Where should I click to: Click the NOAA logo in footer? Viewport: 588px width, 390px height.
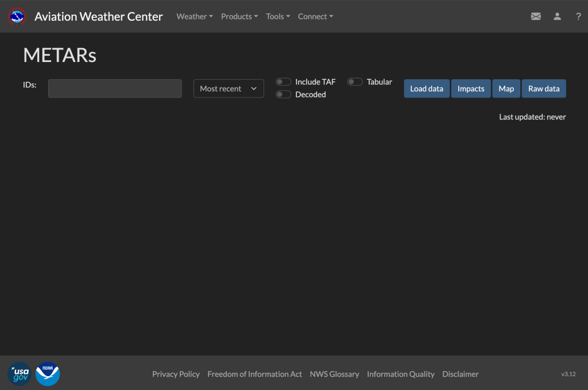click(x=48, y=374)
